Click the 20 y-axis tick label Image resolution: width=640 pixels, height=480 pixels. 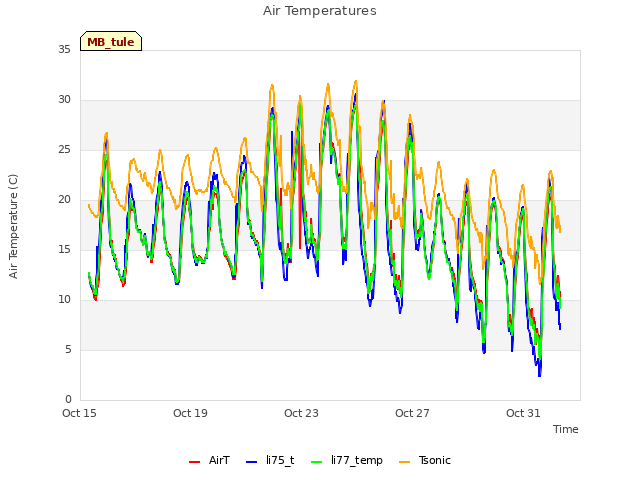tap(64, 200)
